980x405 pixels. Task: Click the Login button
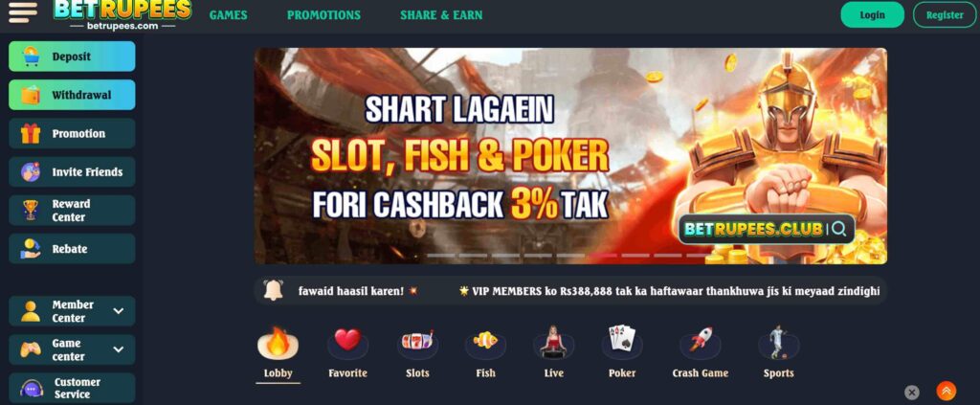872,15
